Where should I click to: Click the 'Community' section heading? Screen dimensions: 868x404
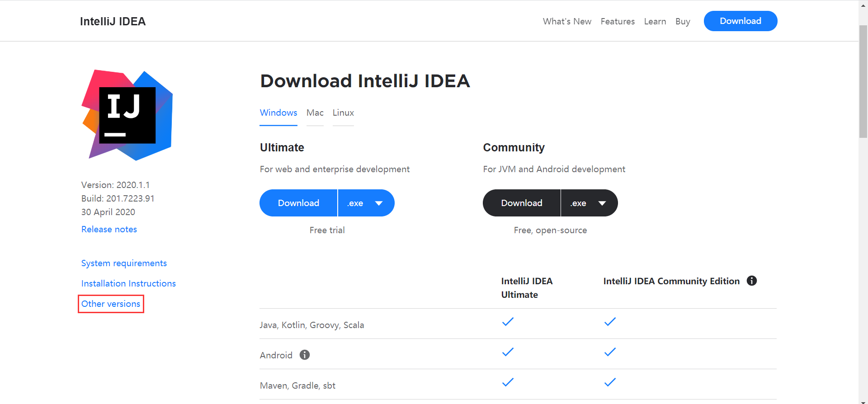pos(514,147)
